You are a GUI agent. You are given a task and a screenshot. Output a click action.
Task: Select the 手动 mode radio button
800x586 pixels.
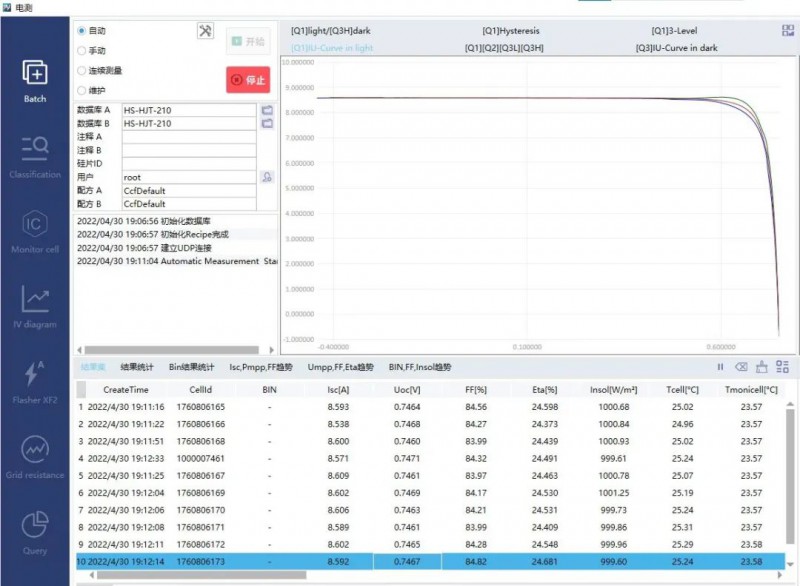pos(82,51)
